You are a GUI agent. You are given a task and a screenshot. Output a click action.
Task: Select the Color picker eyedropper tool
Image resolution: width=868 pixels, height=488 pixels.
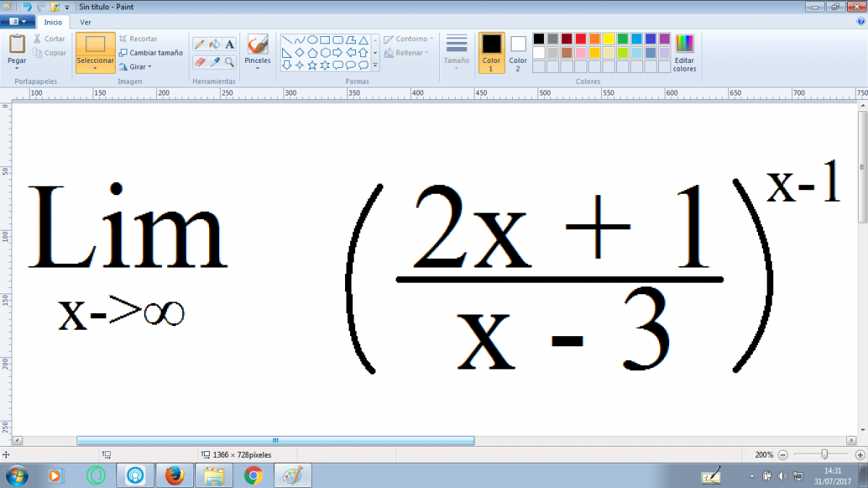(x=215, y=62)
